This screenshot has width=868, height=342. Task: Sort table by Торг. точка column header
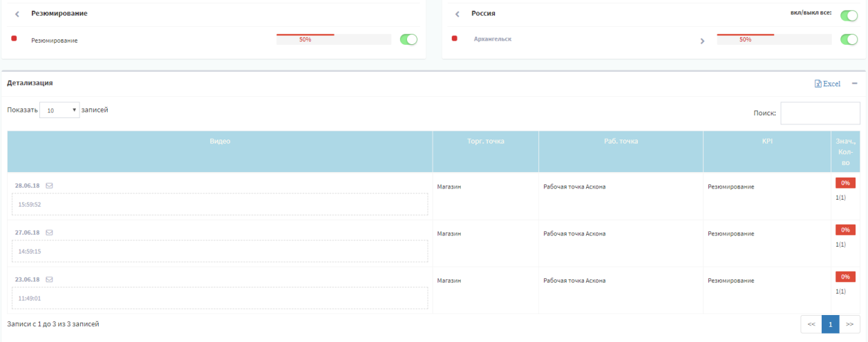[486, 151]
